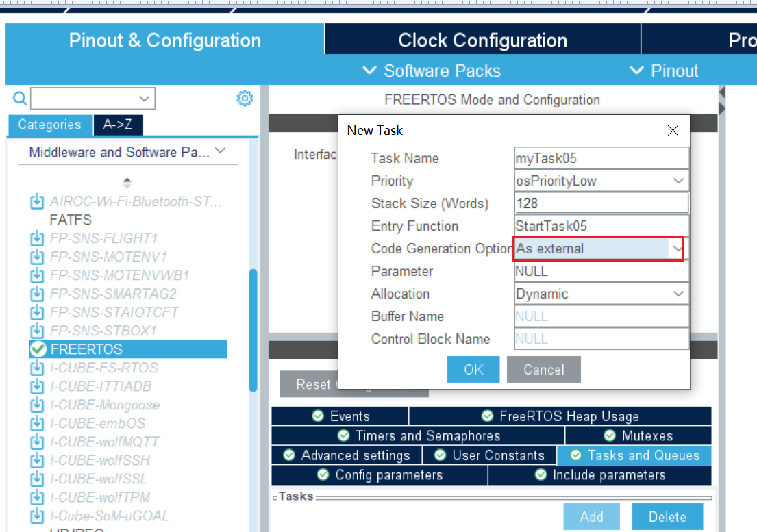This screenshot has width=757, height=532.
Task: Open Advanced settings tab
Action: click(346, 455)
